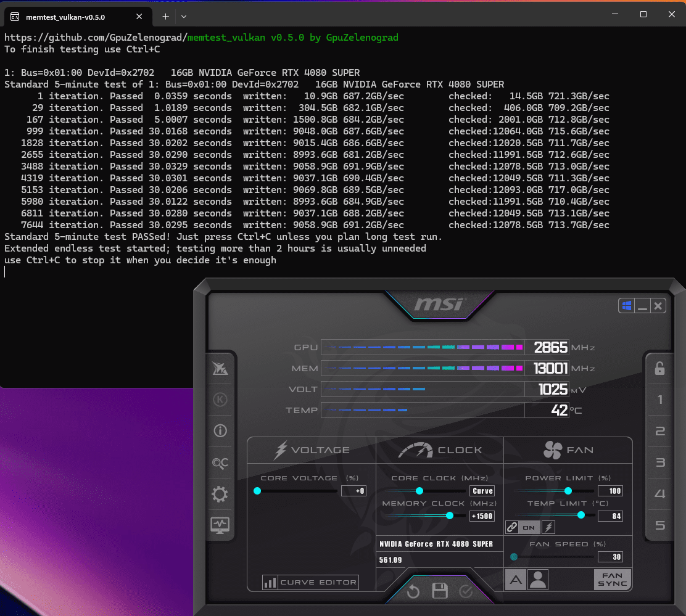
Task: Toggle profile lock padlock icon
Action: (659, 369)
